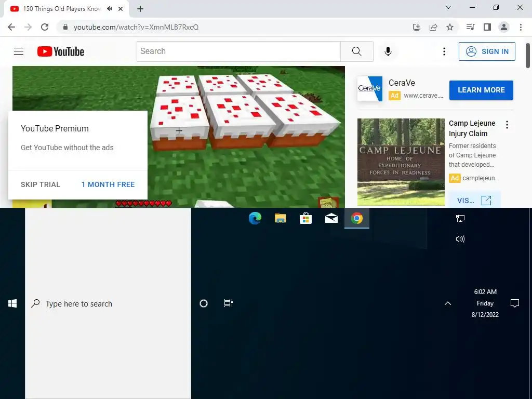Image resolution: width=532 pixels, height=399 pixels.
Task: Share this page using the share icon
Action: (x=433, y=27)
